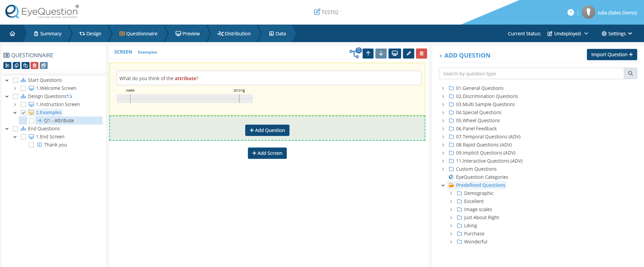The height and width of the screenshot is (267, 644).
Task: Check the Start Questions checkbox
Action: (15, 80)
